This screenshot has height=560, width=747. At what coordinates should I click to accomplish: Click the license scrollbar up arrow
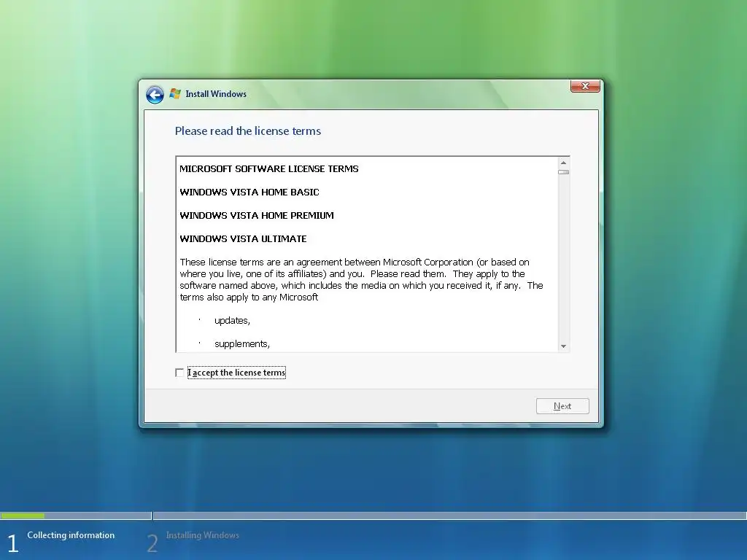click(564, 163)
